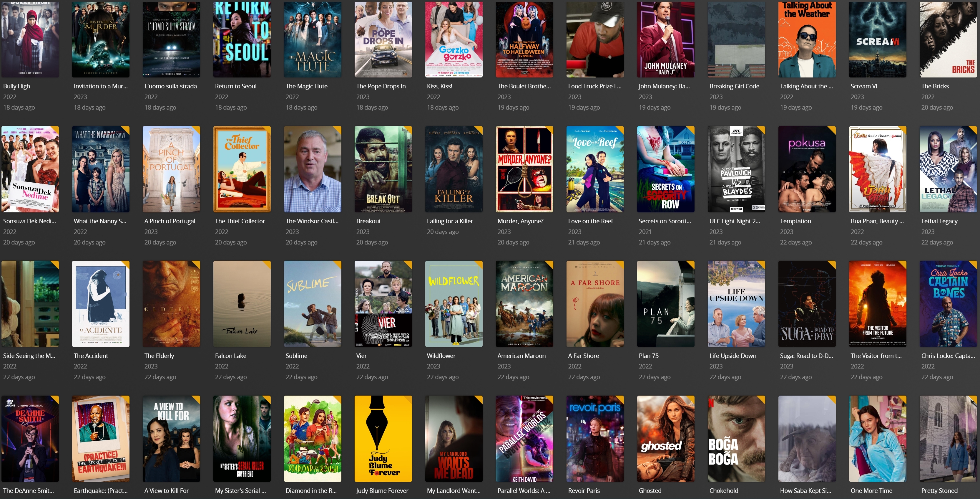Open the Vier title link
This screenshot has width=980, height=499.
pyautogui.click(x=361, y=356)
